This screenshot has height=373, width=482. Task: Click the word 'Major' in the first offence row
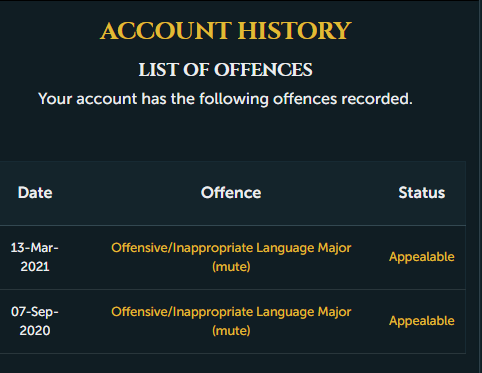pos(334,248)
